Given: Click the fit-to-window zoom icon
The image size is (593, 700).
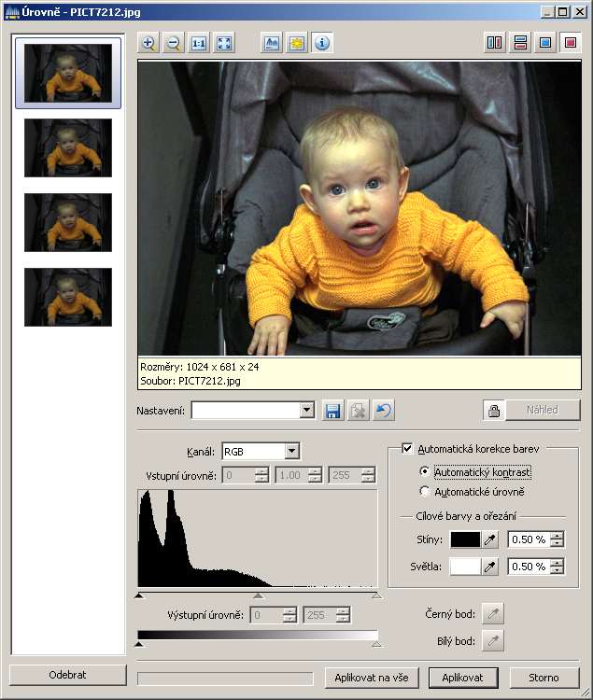Looking at the screenshot, I should point(223,43).
